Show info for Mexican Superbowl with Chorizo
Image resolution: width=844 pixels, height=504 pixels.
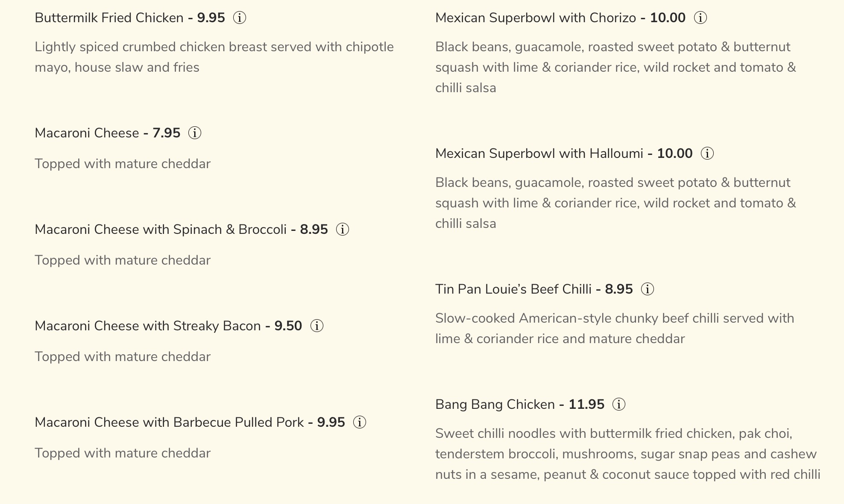point(700,18)
